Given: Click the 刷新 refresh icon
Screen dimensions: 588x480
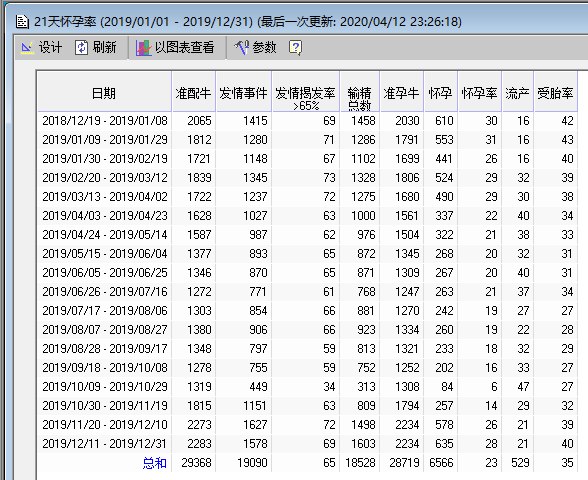Looking at the screenshot, I should (81, 48).
